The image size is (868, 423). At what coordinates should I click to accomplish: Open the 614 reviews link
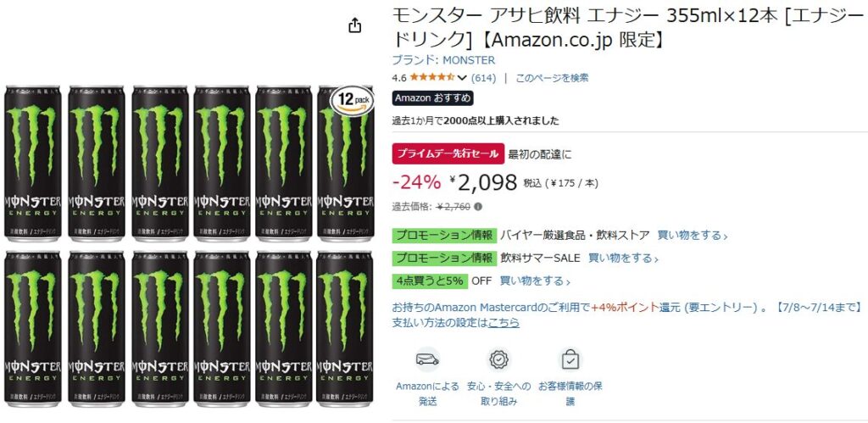483,78
